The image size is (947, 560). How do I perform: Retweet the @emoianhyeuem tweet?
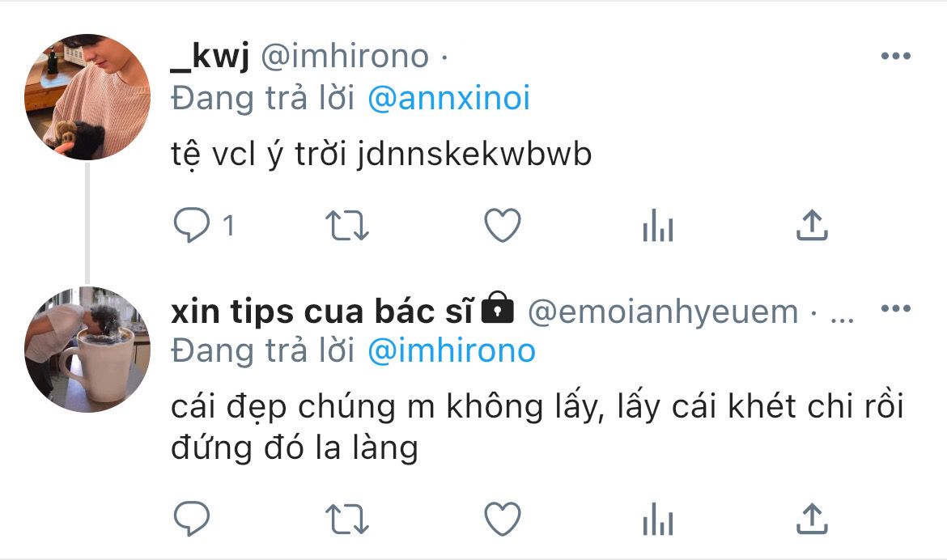pyautogui.click(x=347, y=519)
